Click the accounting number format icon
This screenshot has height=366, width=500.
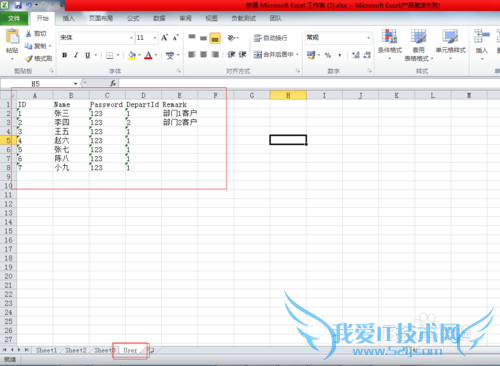click(311, 55)
